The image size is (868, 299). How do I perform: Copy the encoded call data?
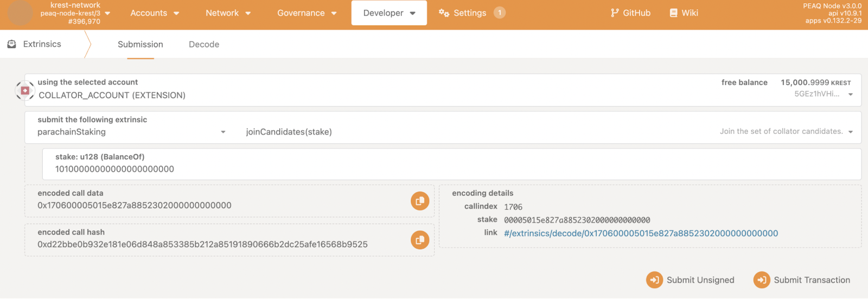pyautogui.click(x=419, y=201)
